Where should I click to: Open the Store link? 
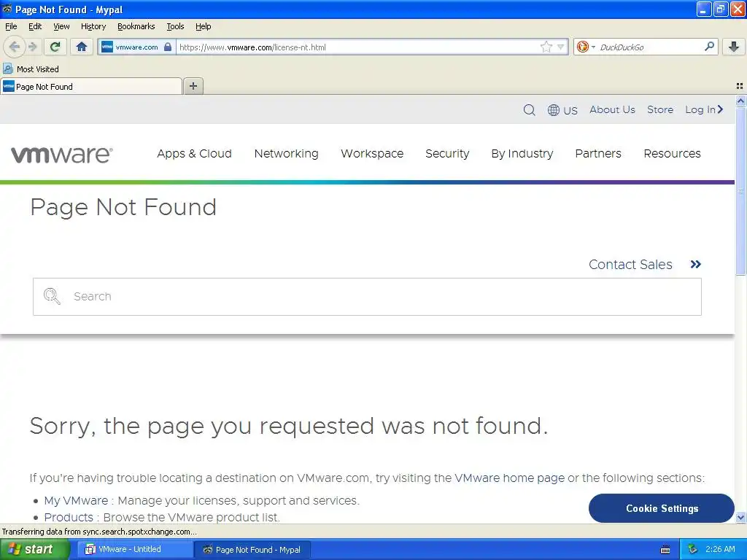[659, 109]
